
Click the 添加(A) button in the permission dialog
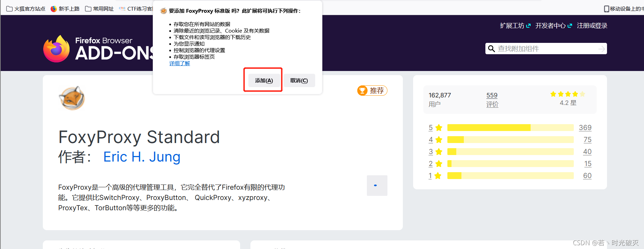pos(264,81)
